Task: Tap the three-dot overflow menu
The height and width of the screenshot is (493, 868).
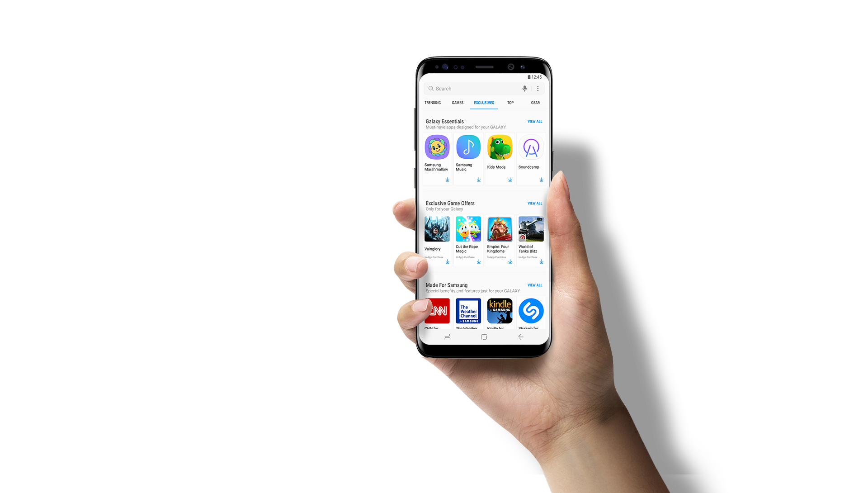Action: pos(538,89)
